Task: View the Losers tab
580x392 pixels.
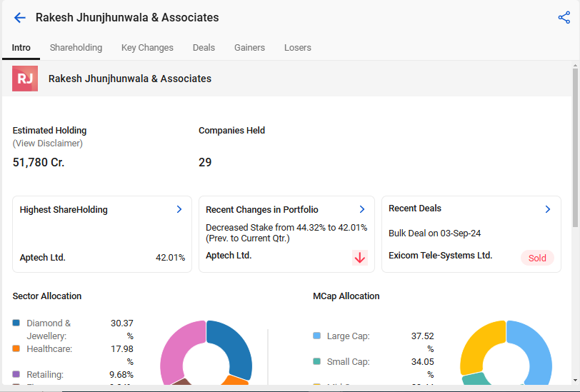Action: (298, 48)
